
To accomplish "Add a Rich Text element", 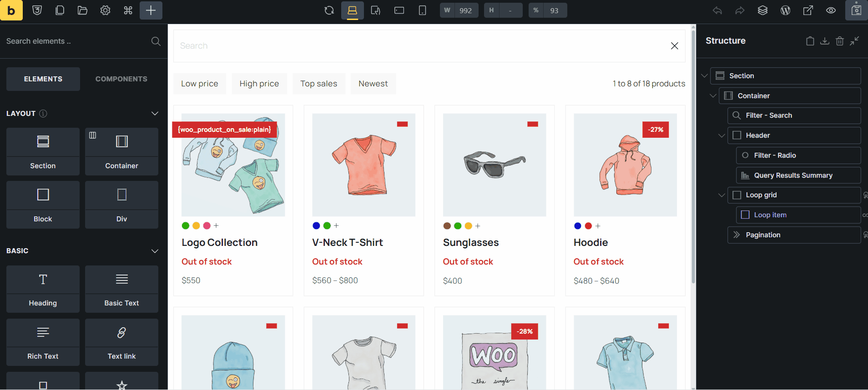I will [43, 342].
